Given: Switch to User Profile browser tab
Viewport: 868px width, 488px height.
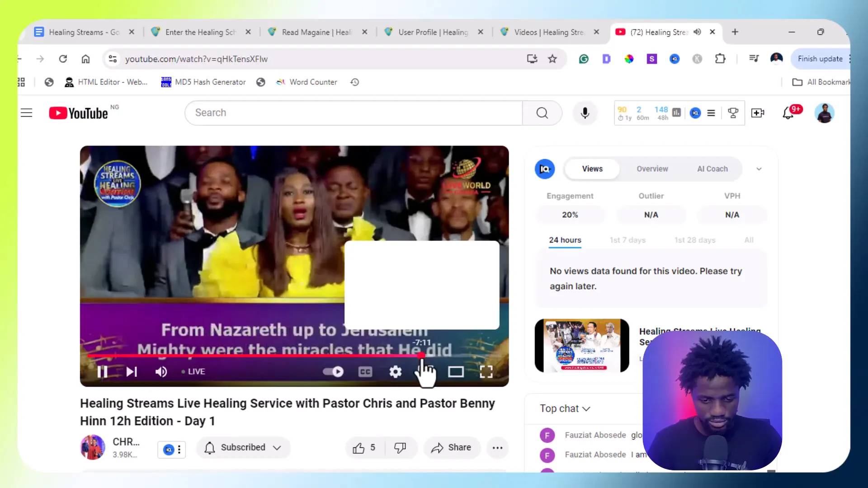Looking at the screenshot, I should pos(433,32).
